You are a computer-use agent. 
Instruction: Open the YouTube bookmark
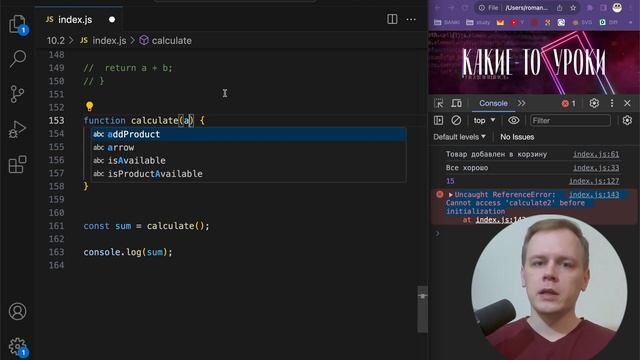tap(517, 22)
